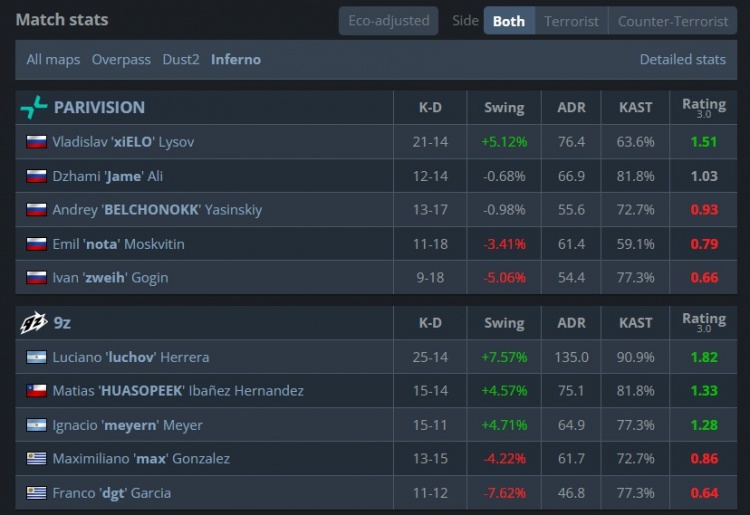The image size is (750, 515).
Task: Click the PARIVISION team logo icon
Action: (x=34, y=107)
